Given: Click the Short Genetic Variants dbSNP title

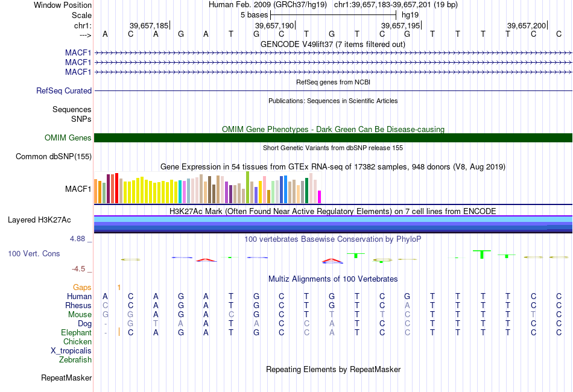Looking at the screenshot, I should pos(333,148).
